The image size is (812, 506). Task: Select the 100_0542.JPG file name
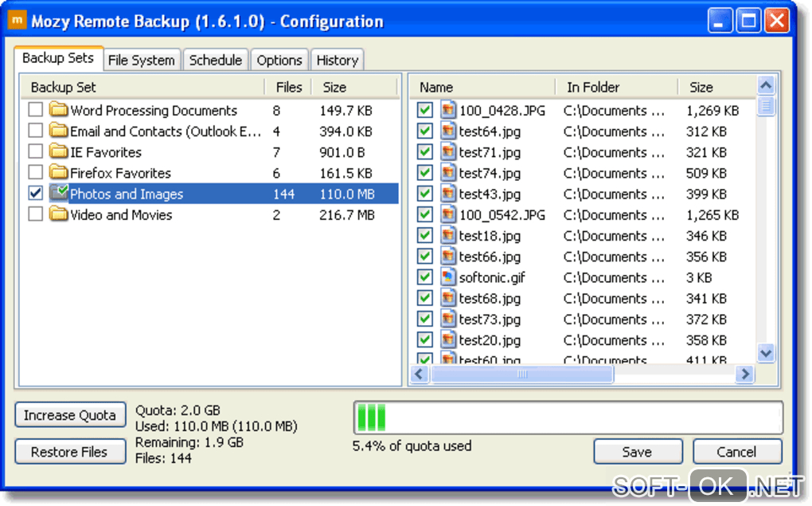point(502,214)
